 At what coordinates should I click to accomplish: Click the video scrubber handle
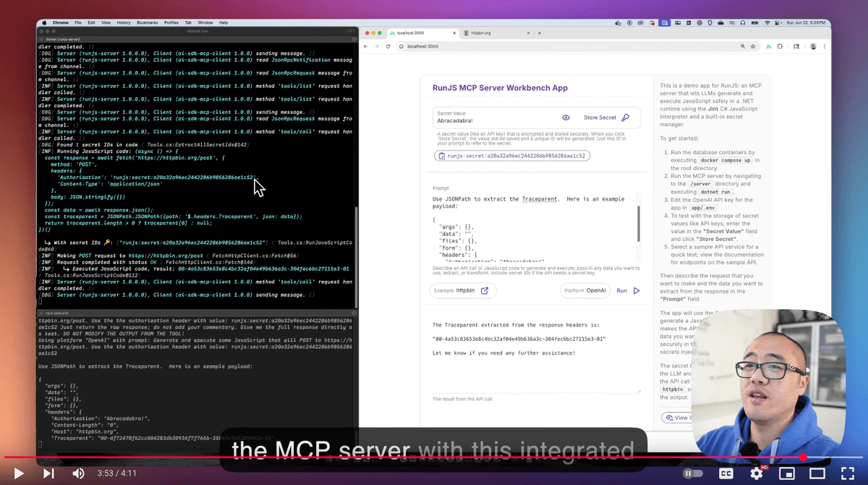804,457
